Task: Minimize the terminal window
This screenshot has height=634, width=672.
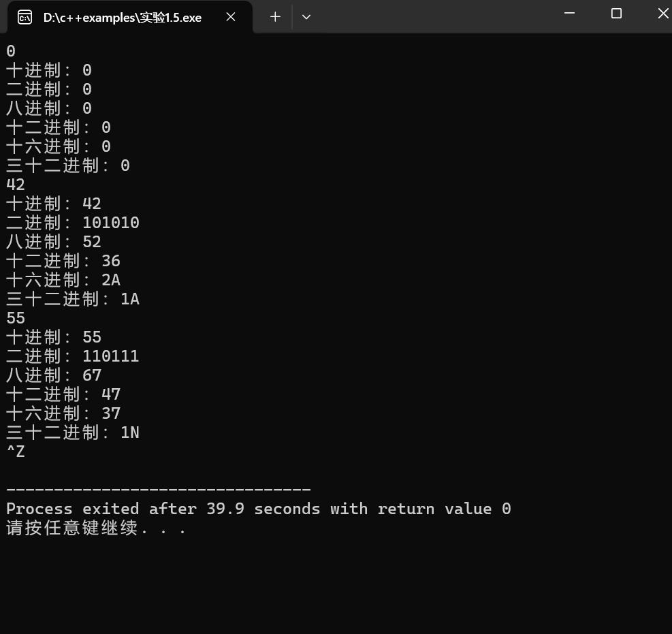Action: 569,14
